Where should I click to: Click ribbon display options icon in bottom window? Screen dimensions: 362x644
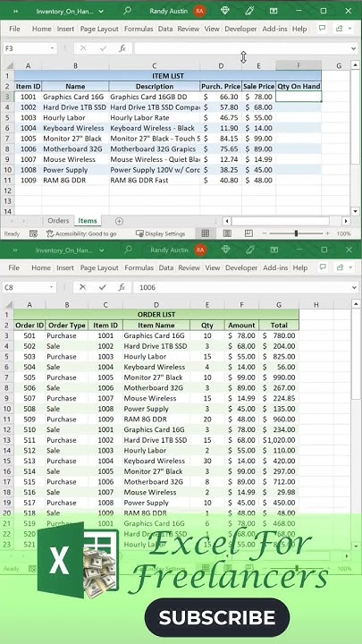point(274,250)
